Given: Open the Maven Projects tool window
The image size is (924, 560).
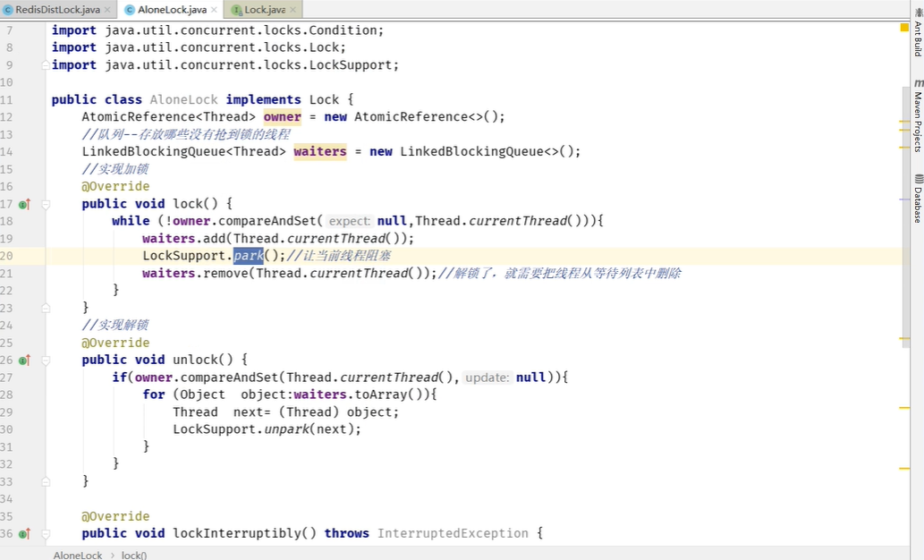Looking at the screenshot, I should point(918,115).
